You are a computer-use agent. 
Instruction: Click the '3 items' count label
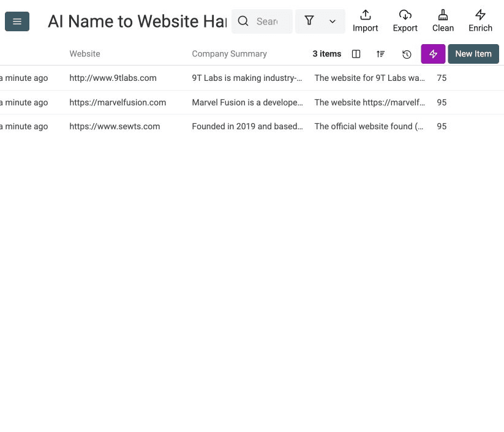326,54
